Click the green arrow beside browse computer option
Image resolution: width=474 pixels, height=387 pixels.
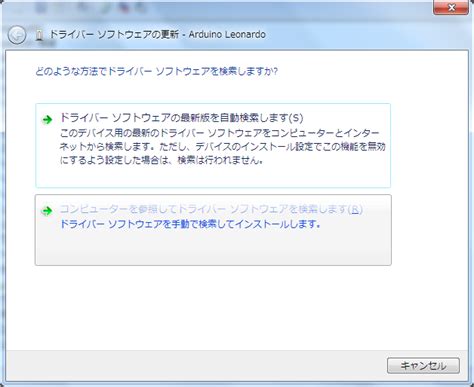47,211
